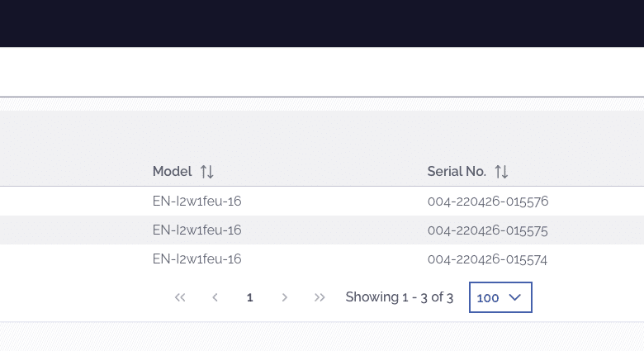Click first row model EN-l2w1feu-16

click(197, 201)
